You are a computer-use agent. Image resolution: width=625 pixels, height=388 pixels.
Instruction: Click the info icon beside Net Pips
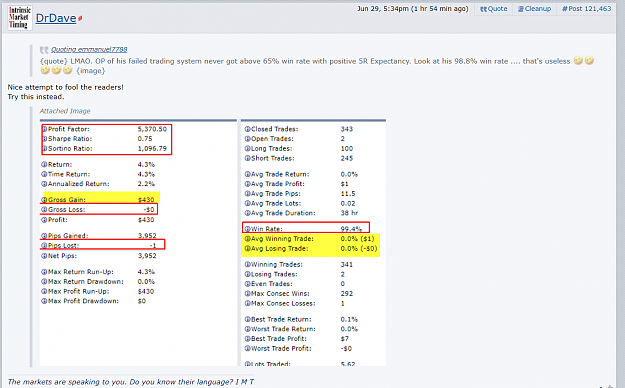(x=44, y=256)
